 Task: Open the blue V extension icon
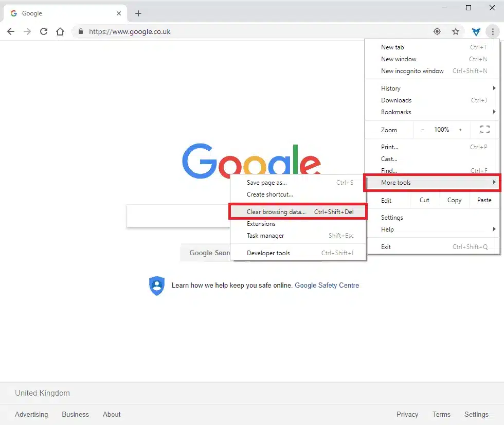pos(476,32)
